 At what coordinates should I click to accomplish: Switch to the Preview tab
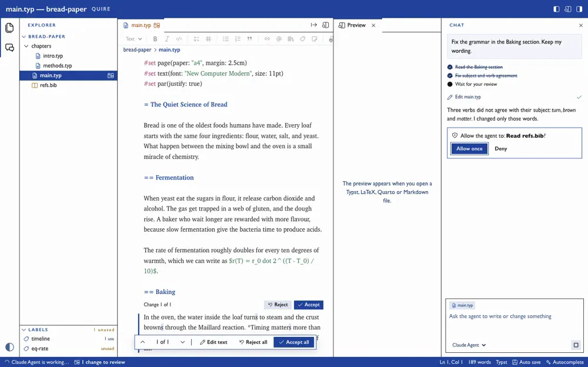(357, 25)
